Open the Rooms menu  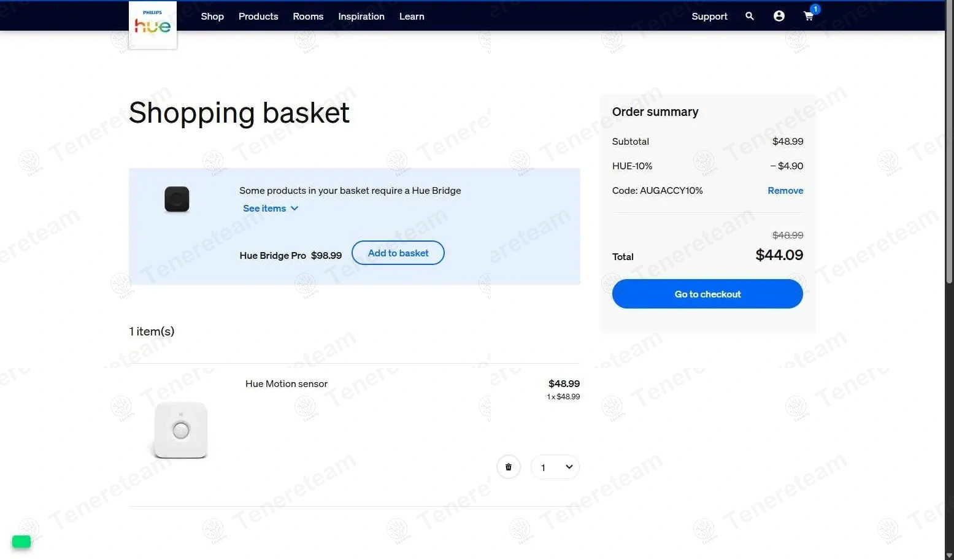click(308, 17)
